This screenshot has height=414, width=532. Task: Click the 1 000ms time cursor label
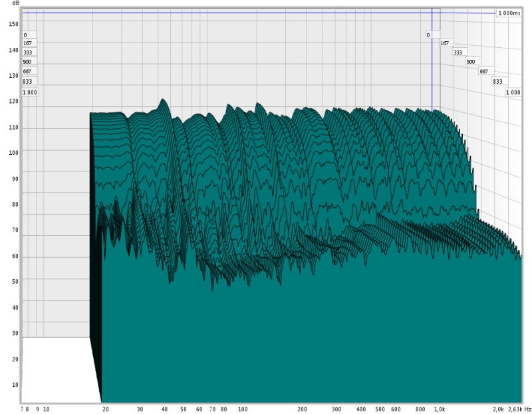point(509,13)
